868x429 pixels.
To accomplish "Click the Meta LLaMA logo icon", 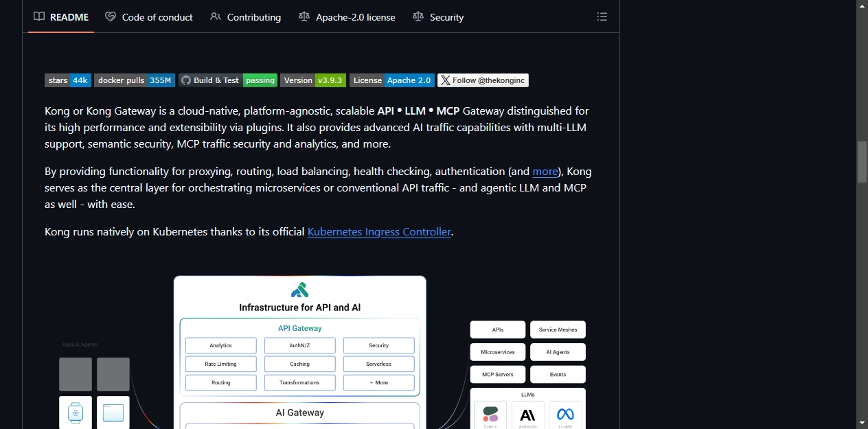I will [x=565, y=415].
